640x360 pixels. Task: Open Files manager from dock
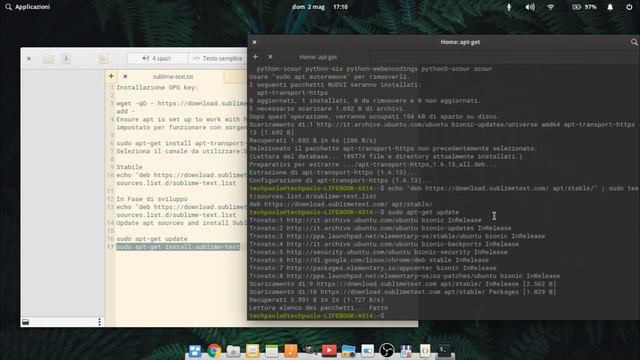(233, 351)
